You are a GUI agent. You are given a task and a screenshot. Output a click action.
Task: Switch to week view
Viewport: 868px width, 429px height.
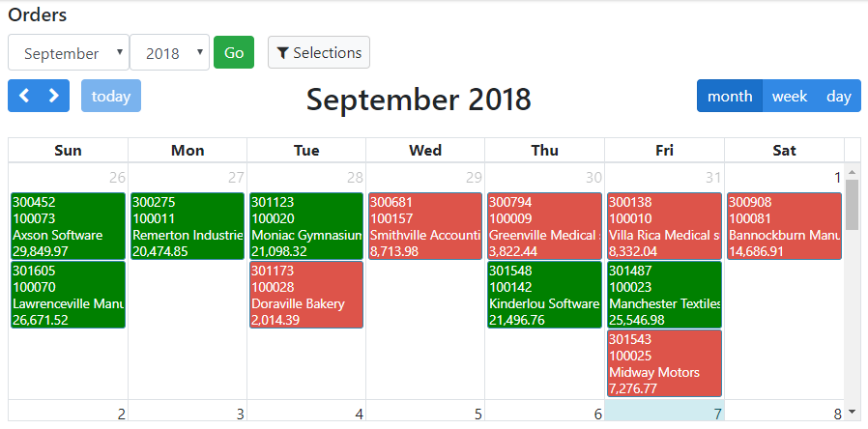click(790, 96)
